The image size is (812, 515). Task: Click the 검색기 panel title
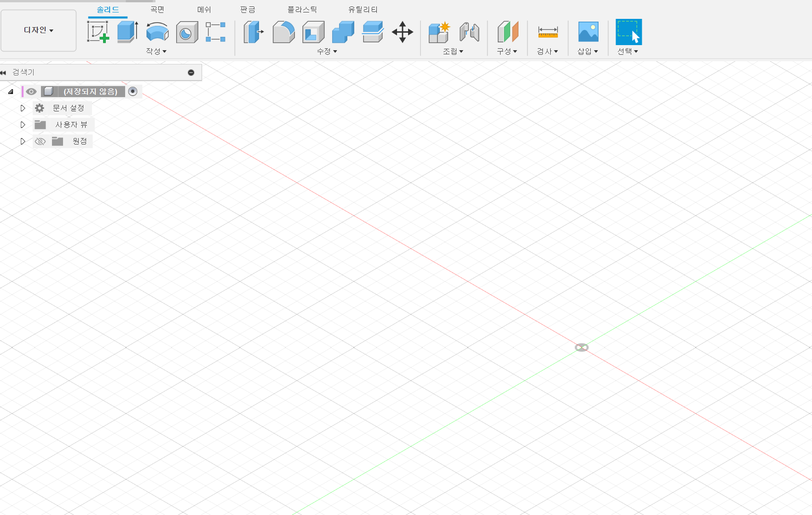click(x=23, y=72)
